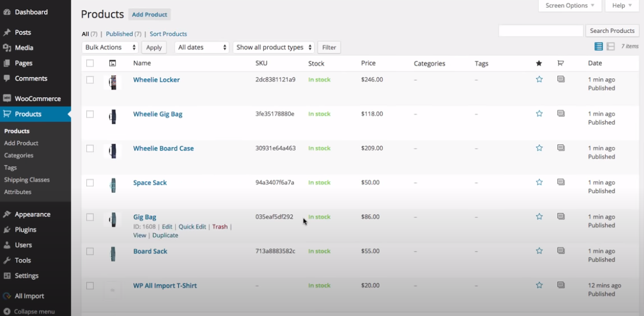Screen dimensions: 644x316
Task: Click the Search Products button
Action: (x=612, y=31)
